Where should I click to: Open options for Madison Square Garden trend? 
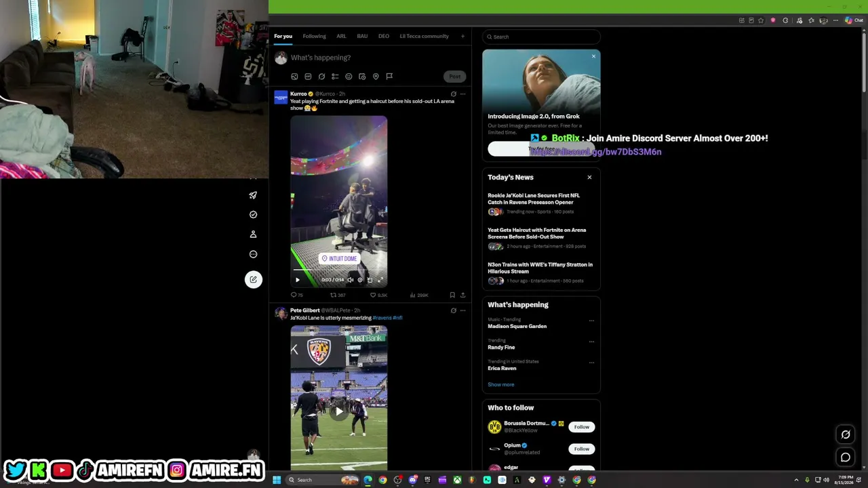(591, 321)
